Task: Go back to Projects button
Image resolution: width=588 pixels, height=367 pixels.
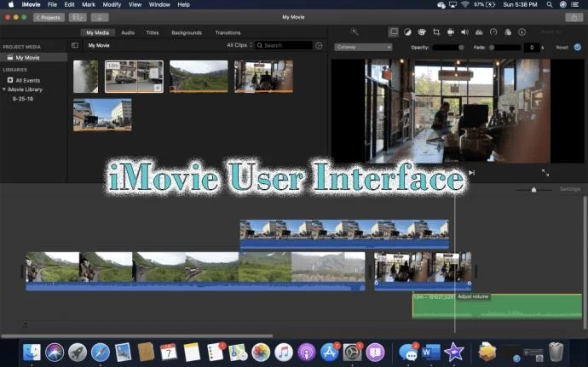Action: click(x=49, y=18)
